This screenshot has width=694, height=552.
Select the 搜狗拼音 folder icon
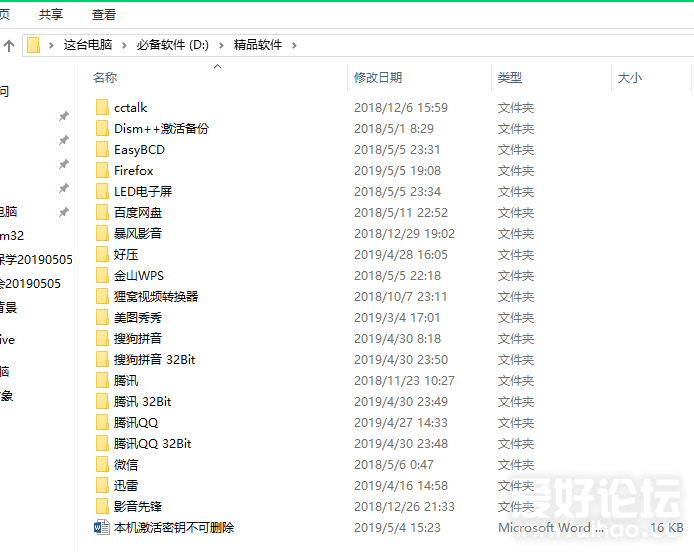click(102, 339)
